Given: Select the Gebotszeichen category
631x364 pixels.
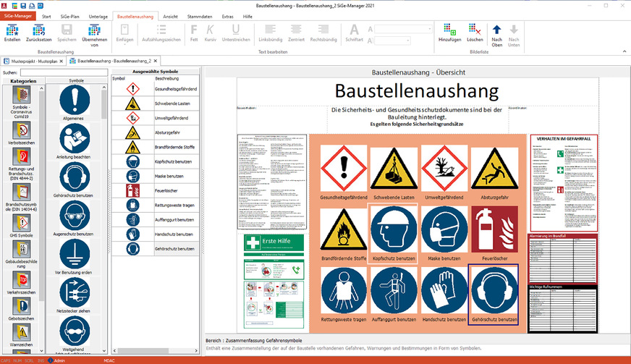Looking at the screenshot, I should click(21, 309).
